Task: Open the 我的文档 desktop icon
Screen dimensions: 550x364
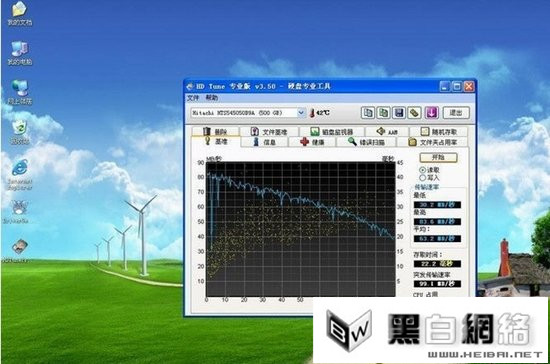Action: click(x=20, y=13)
